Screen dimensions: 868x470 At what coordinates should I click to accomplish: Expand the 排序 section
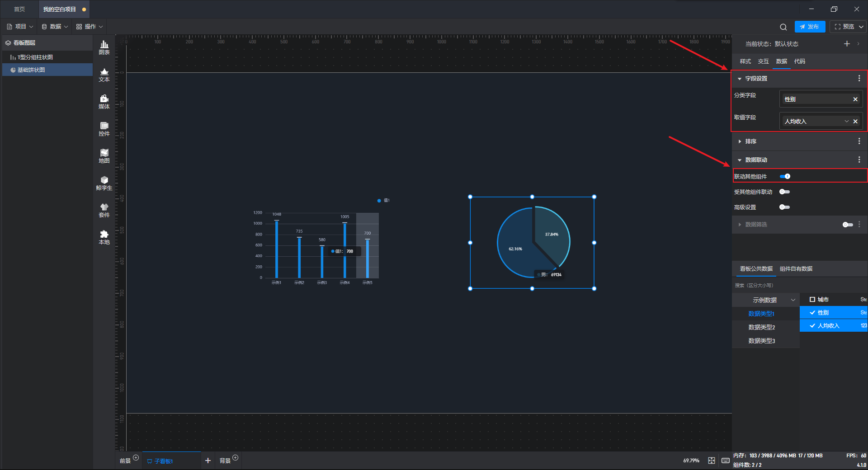740,141
